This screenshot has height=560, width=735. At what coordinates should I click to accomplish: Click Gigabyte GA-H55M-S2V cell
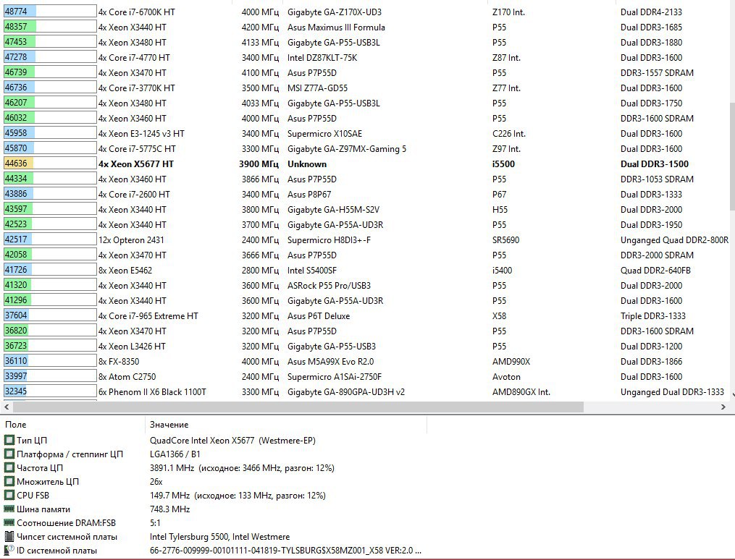click(333, 210)
